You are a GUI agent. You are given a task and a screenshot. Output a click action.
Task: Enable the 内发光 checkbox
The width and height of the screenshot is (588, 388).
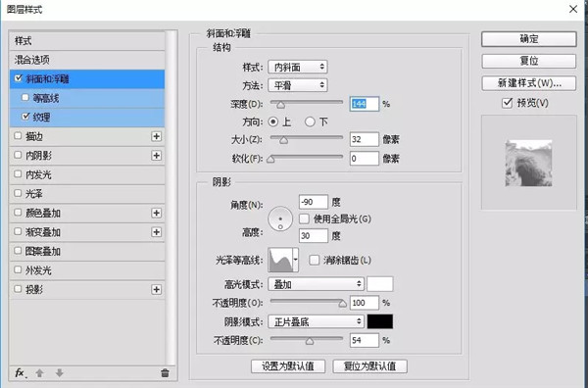(x=18, y=174)
